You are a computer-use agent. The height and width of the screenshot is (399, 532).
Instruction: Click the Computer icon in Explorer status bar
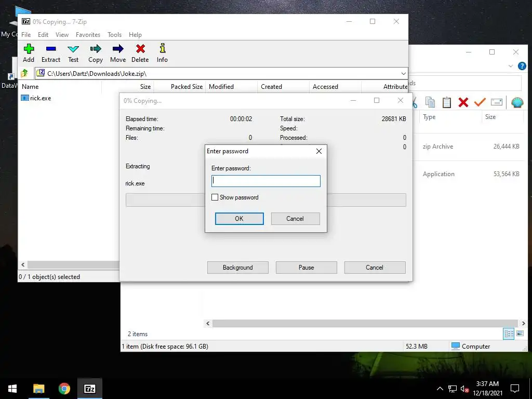click(x=456, y=346)
